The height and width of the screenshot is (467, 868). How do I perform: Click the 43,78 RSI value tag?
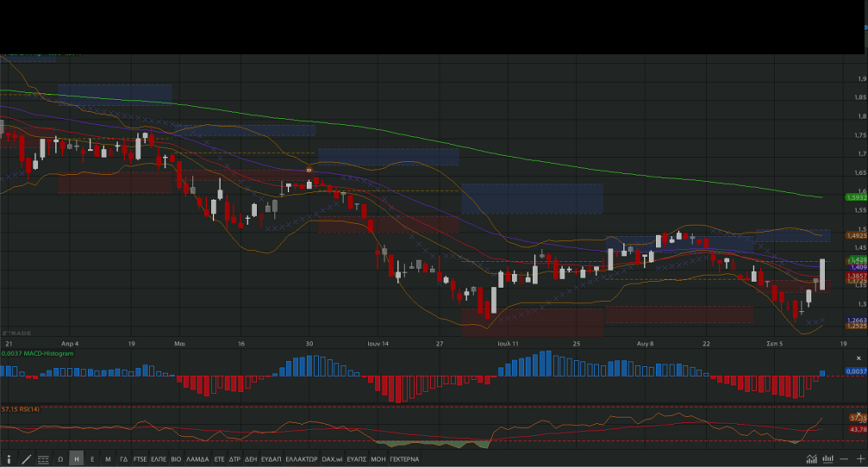pos(858,429)
